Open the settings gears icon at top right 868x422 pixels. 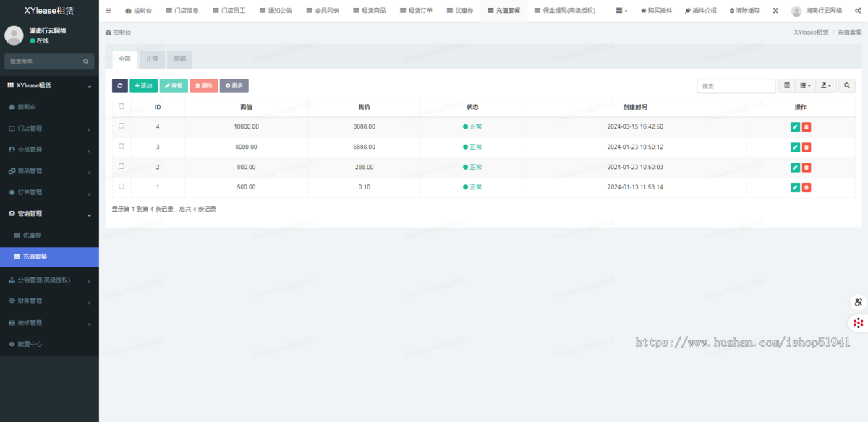click(858, 11)
